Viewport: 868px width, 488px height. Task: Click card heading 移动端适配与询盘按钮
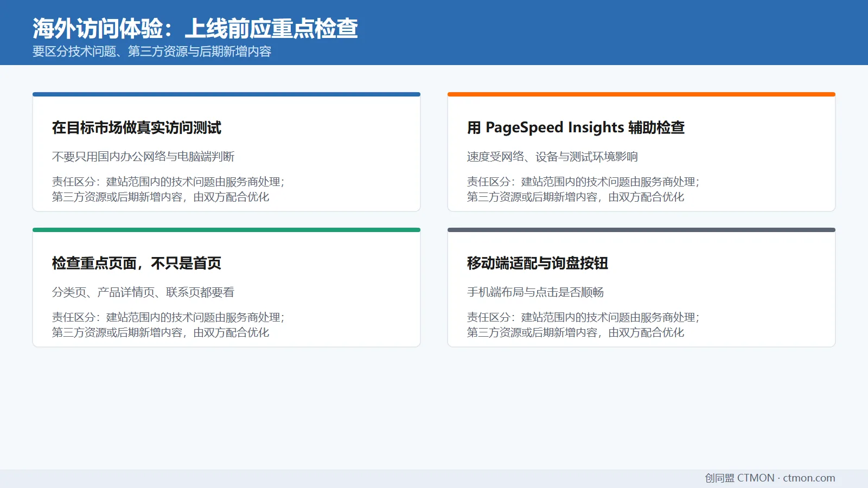pos(538,263)
